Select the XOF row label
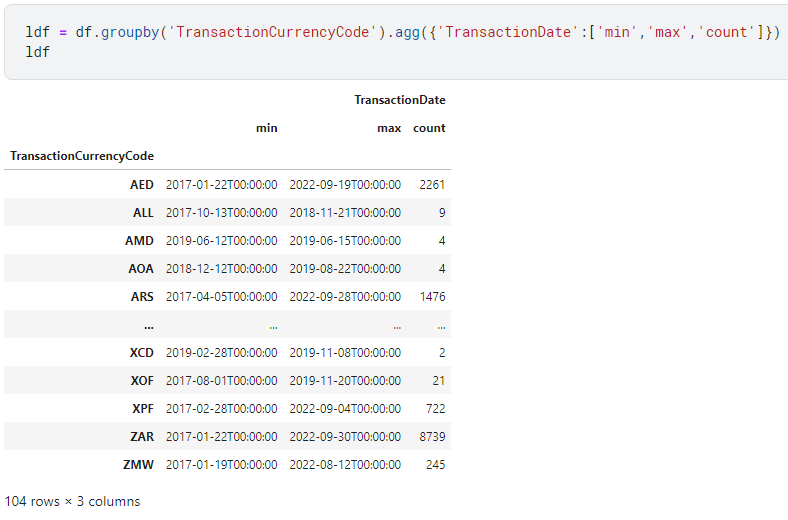 [x=142, y=381]
